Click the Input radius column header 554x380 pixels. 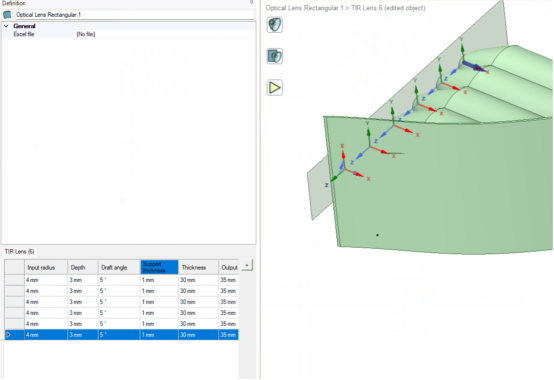pos(46,267)
